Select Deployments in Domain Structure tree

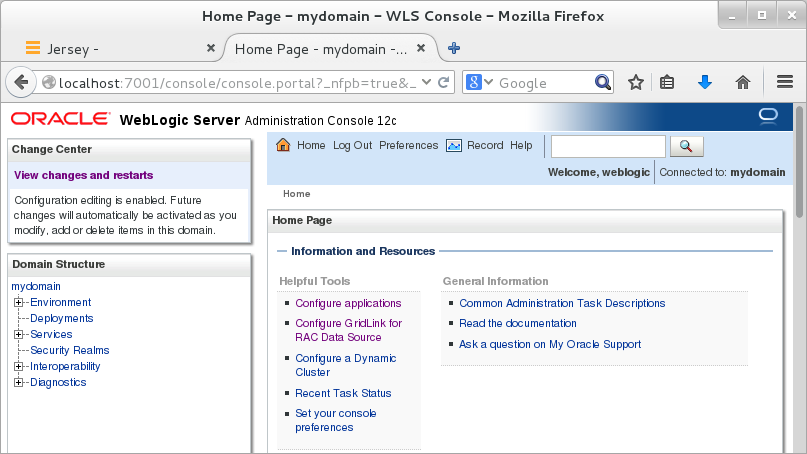tap(62, 319)
